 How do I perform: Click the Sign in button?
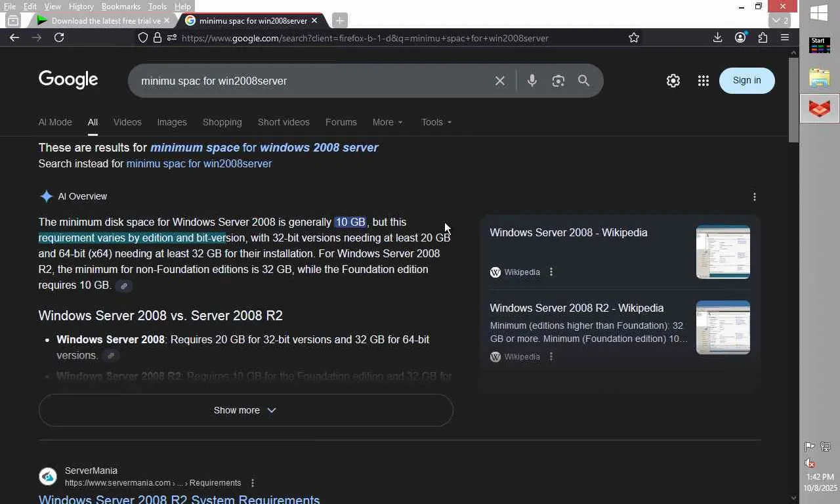[x=747, y=80]
